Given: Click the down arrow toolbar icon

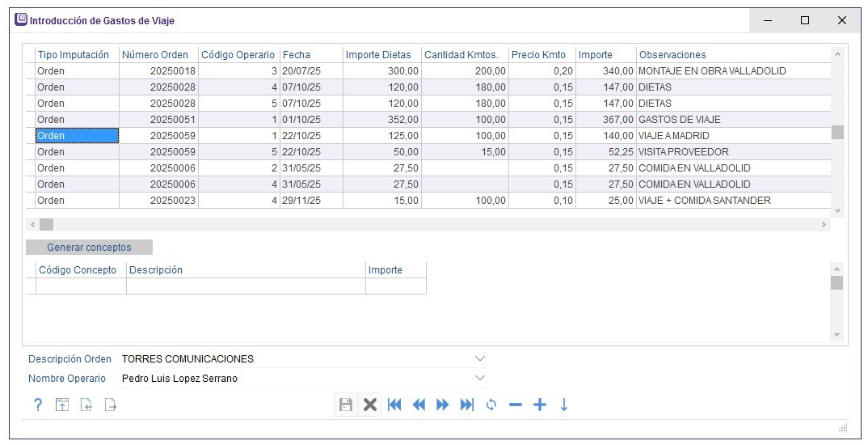Looking at the screenshot, I should click(564, 405).
